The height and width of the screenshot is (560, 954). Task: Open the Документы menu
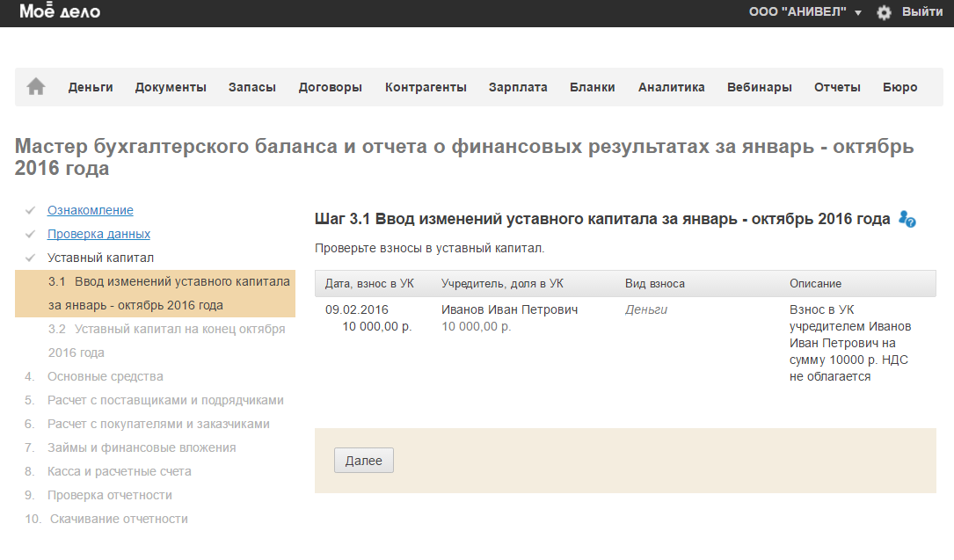point(171,87)
